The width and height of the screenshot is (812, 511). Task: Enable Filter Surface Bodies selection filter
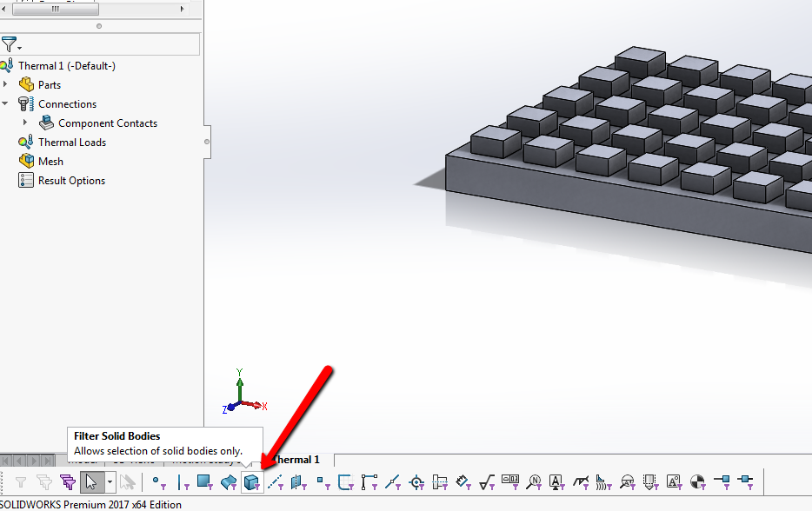coord(229,482)
